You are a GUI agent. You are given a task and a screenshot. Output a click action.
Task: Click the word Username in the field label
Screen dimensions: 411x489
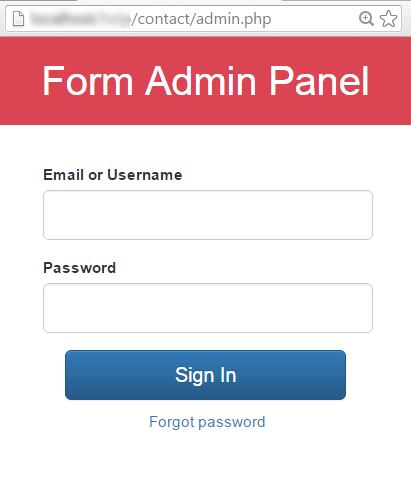tap(145, 175)
